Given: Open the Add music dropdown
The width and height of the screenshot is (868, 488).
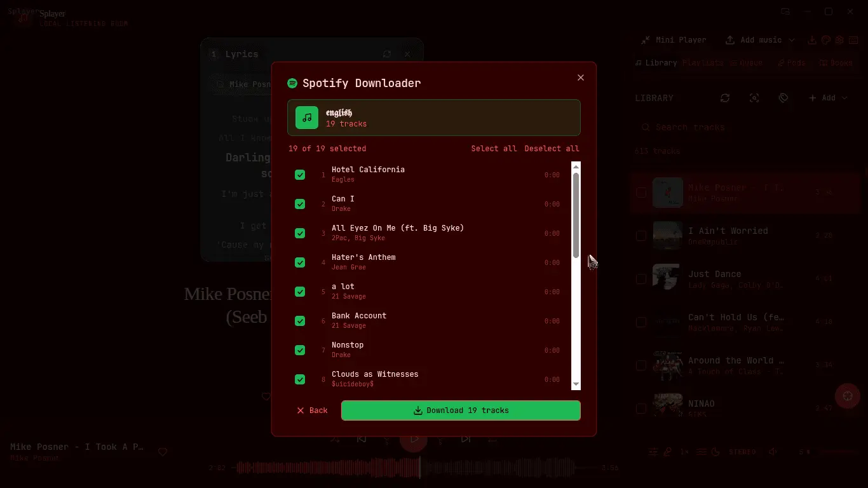Looking at the screenshot, I should (760, 40).
